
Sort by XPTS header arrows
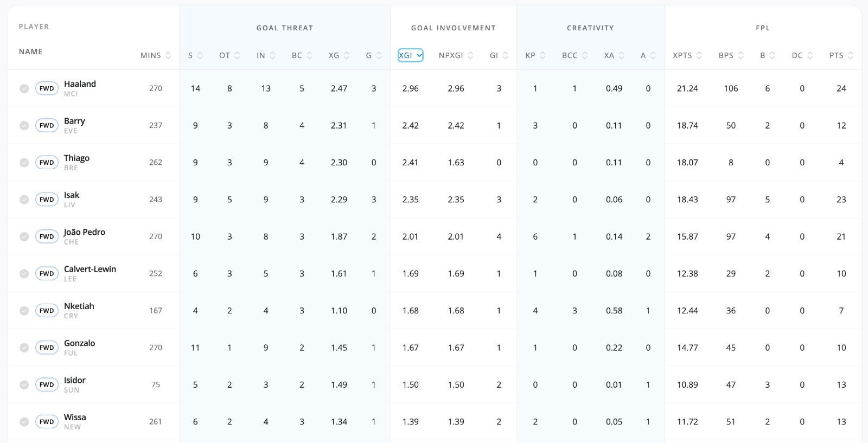699,55
